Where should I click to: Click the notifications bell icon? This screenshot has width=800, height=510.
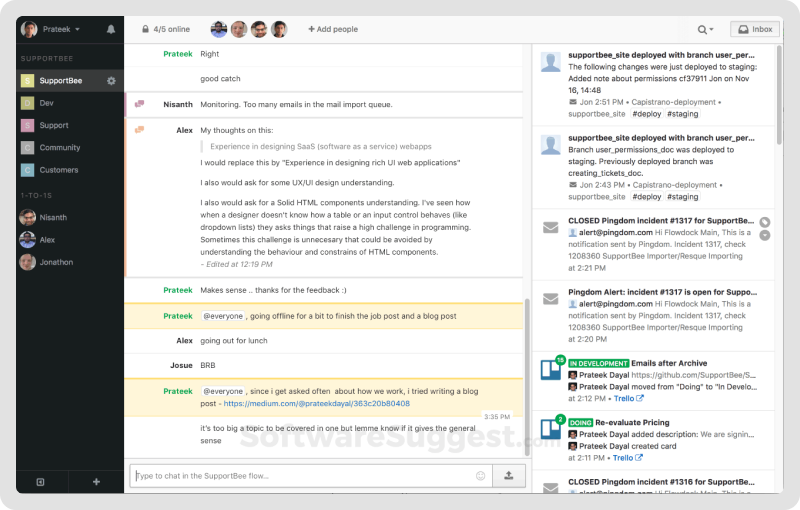click(111, 30)
